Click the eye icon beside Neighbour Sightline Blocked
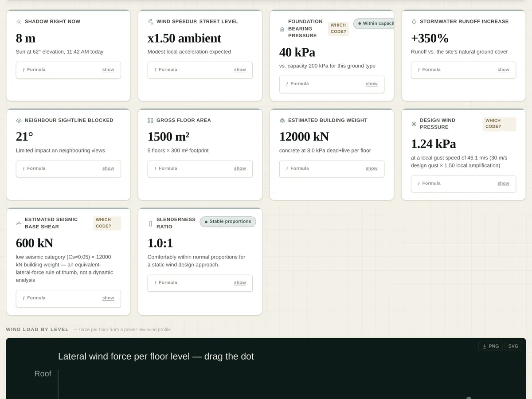The height and width of the screenshot is (399, 532). click(19, 121)
